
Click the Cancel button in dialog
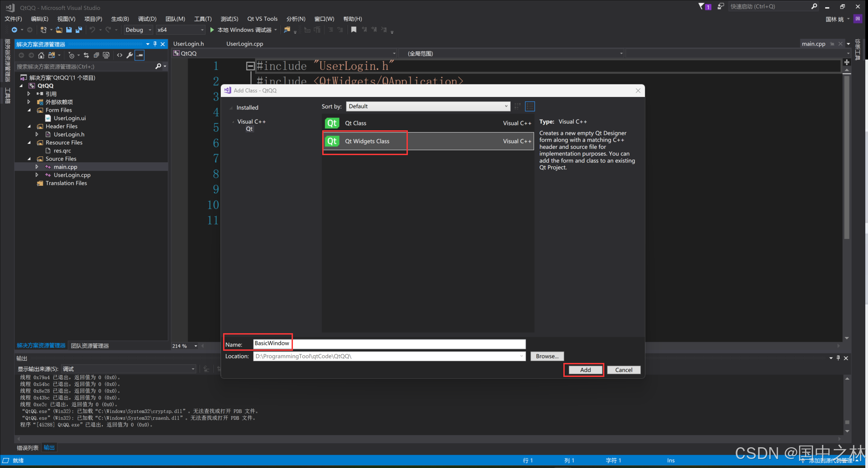click(624, 370)
